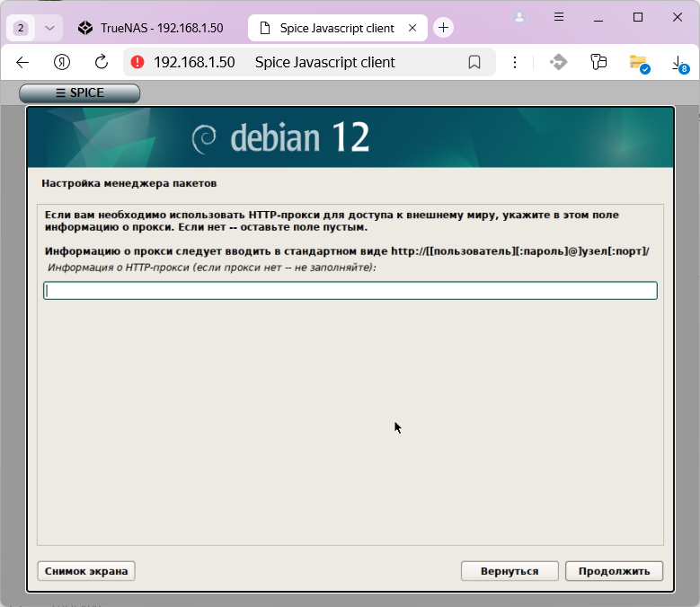The height and width of the screenshot is (607, 700).
Task: Open the browser hamburger menu
Action: 559,17
